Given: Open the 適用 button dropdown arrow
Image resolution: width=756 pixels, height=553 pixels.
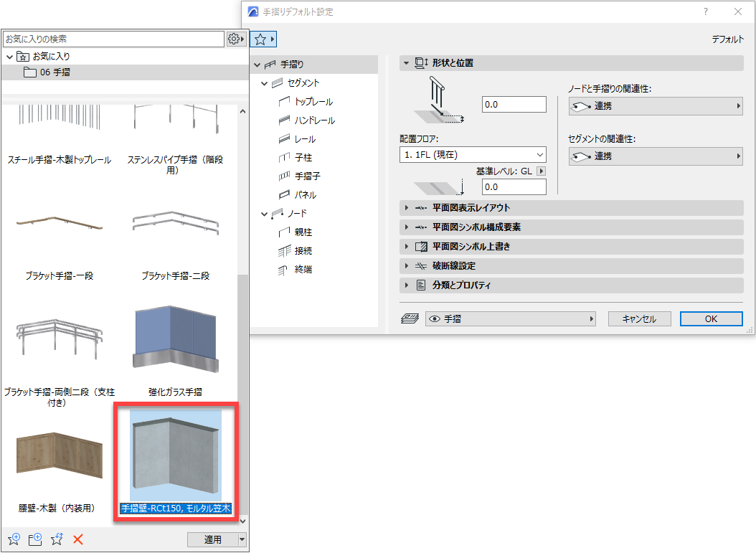Looking at the screenshot, I should [x=242, y=539].
